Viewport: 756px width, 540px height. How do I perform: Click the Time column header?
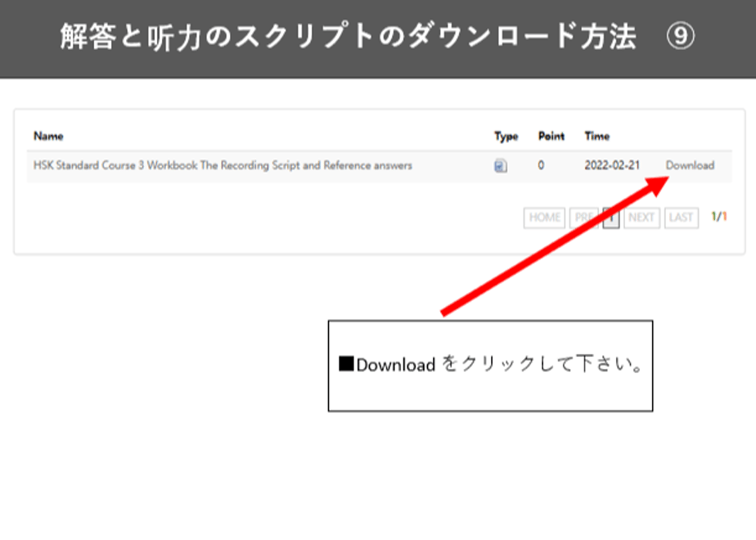[x=597, y=136]
